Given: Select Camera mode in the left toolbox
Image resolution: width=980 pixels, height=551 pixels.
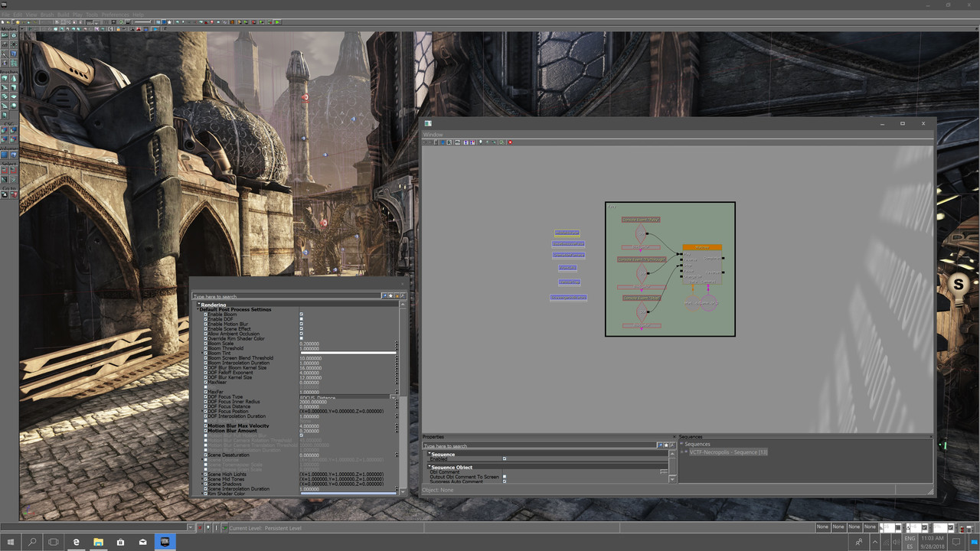Looking at the screenshot, I should [5, 35].
